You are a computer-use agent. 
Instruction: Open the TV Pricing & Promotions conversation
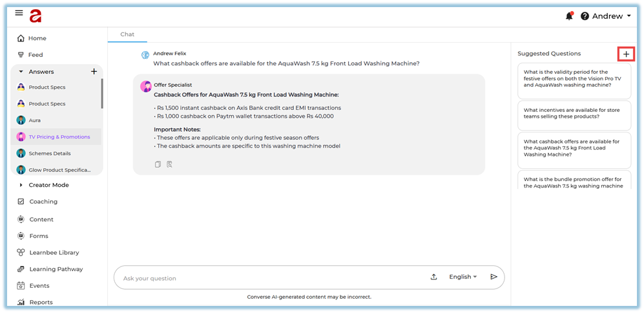click(x=59, y=137)
